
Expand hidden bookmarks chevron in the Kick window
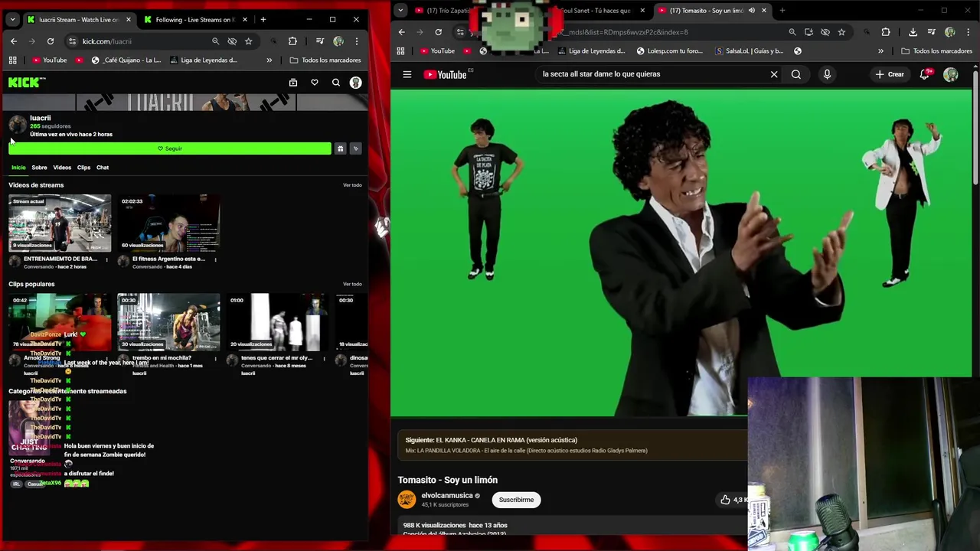[x=269, y=60]
